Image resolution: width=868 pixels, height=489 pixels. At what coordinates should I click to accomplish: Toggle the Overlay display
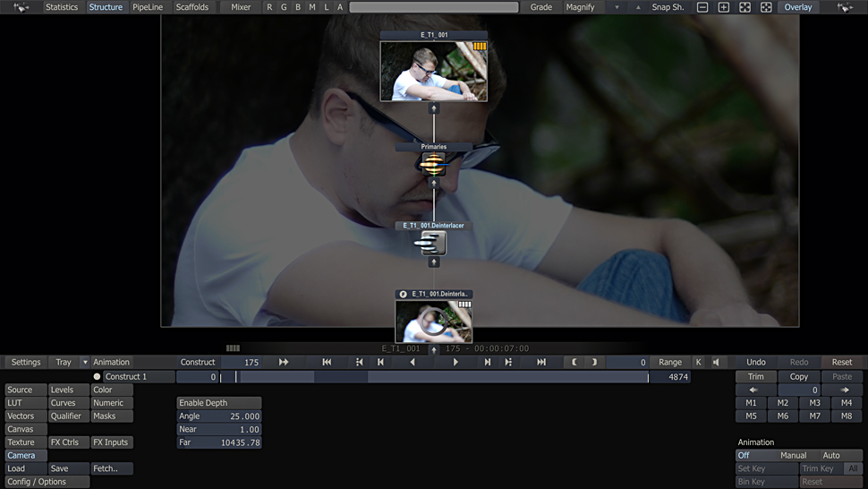(797, 7)
